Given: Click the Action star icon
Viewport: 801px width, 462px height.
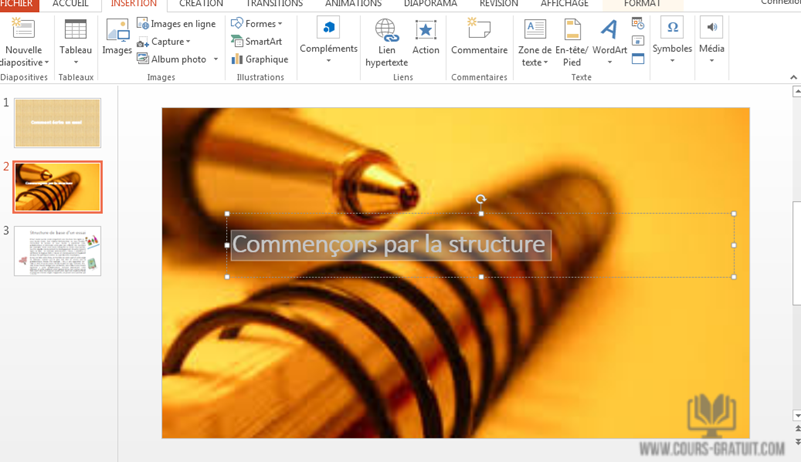Looking at the screenshot, I should [x=425, y=37].
